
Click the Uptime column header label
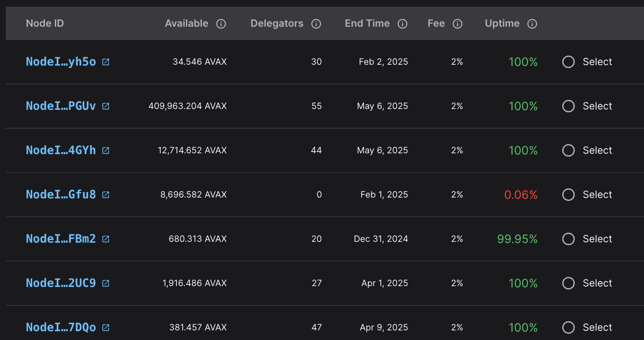502,23
